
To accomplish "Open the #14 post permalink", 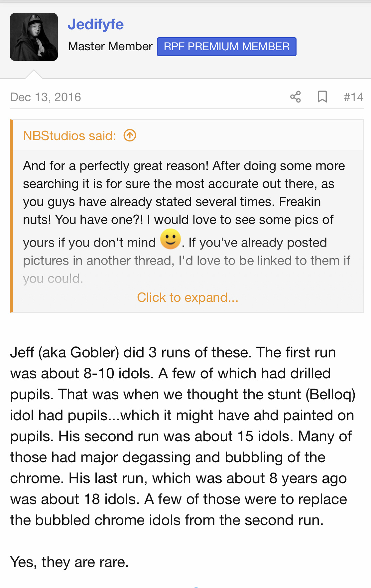I will tap(353, 97).
